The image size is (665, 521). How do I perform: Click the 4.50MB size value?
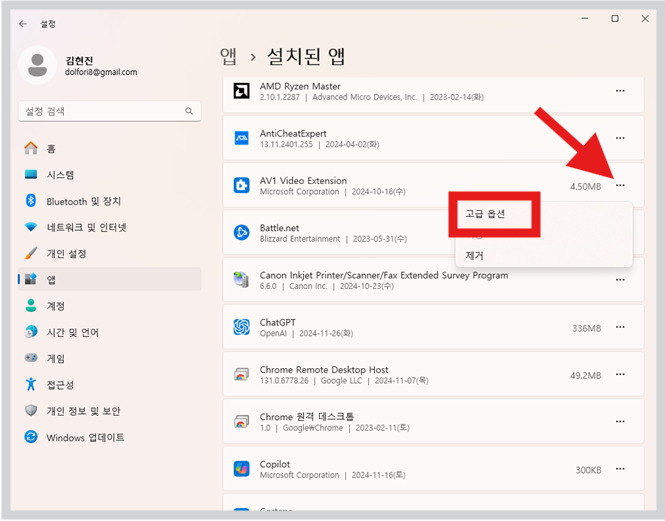(585, 187)
